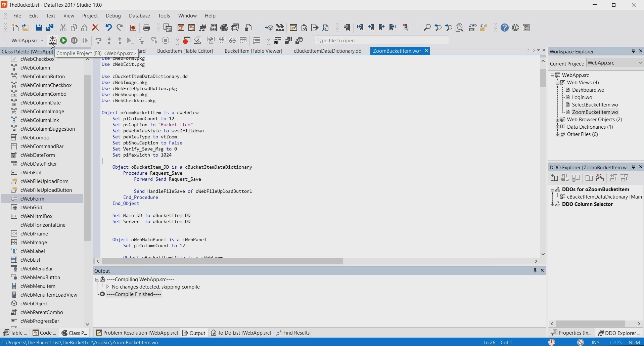The image size is (644, 346).
Task: Open Help via blue question mark icon
Action: pyautogui.click(x=505, y=28)
